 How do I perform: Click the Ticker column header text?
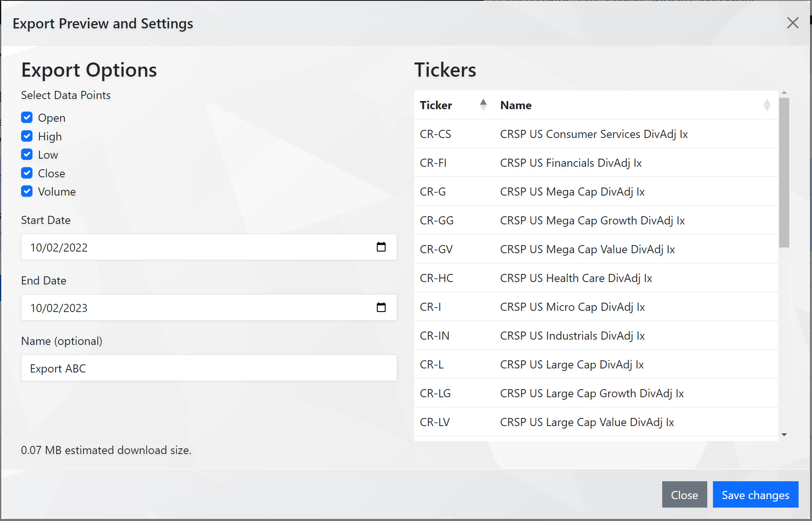coord(436,105)
